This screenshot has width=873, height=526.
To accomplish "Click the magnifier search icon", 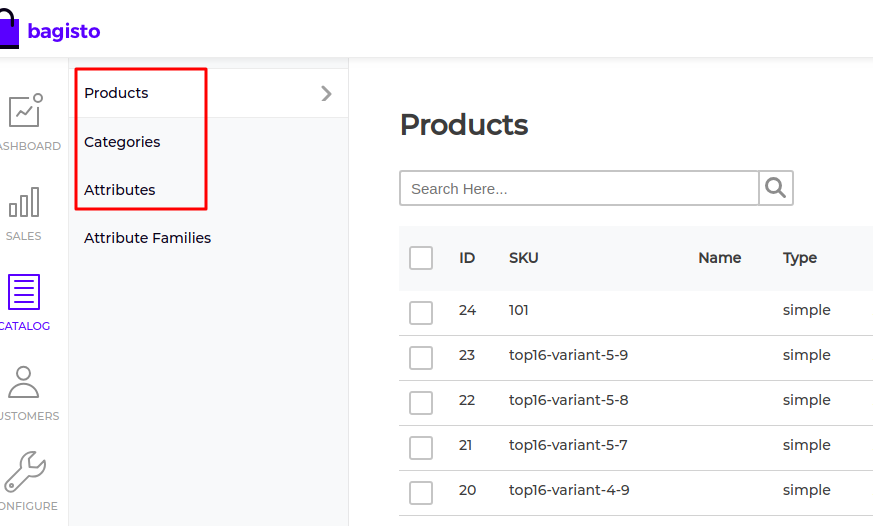I will click(776, 188).
